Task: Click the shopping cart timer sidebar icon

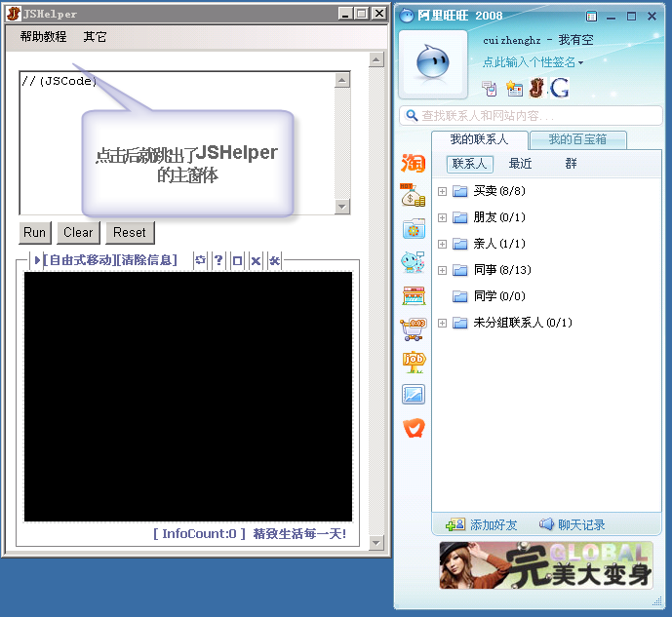Action: click(414, 328)
